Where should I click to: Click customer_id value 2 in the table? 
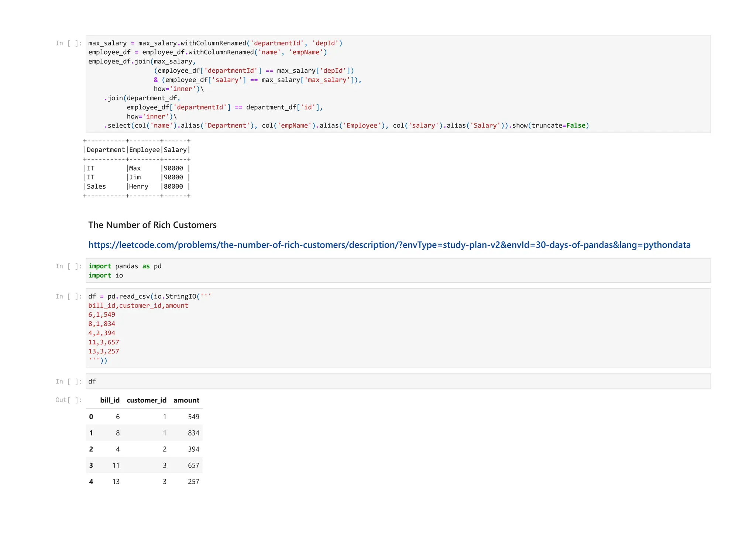coord(165,449)
